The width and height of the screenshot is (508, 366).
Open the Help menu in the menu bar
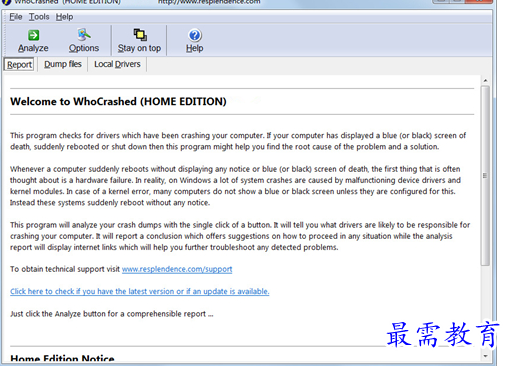point(64,17)
